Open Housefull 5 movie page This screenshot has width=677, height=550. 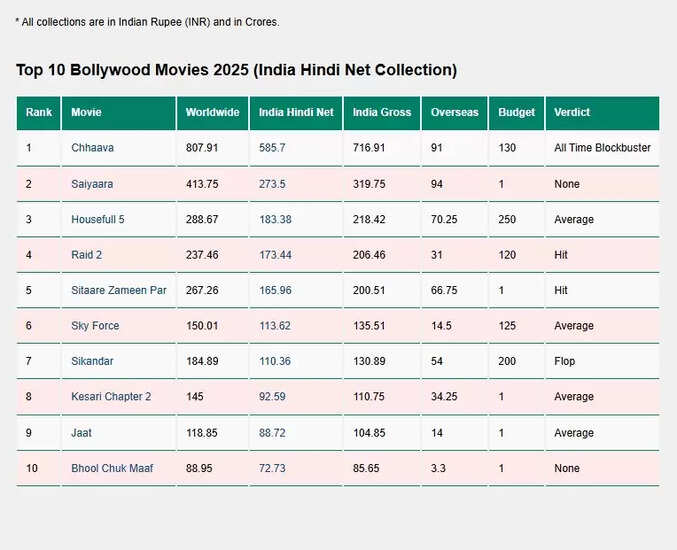100,219
